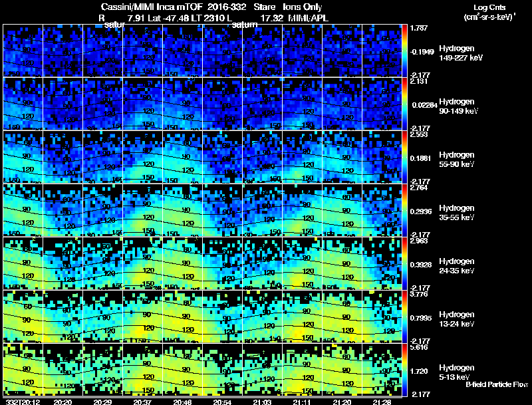Click the Hydrogen 149-227 keV color bar
The width and height of the screenshot is (532, 405).
(x=404, y=51)
